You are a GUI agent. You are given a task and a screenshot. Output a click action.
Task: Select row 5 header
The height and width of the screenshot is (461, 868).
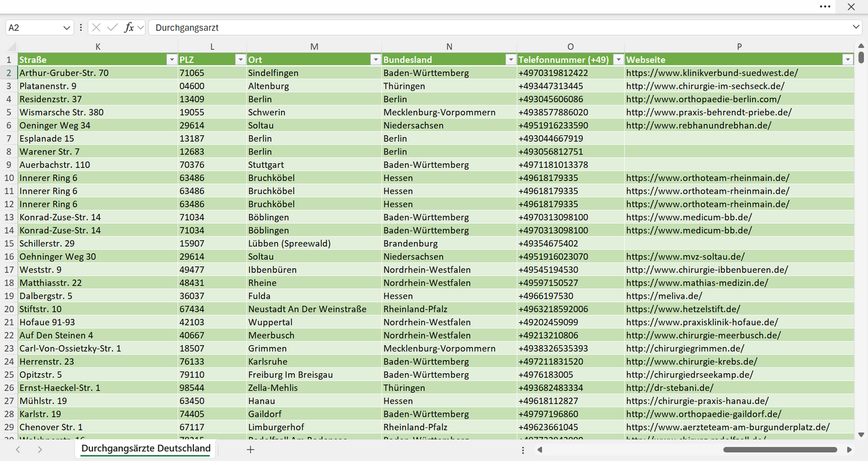[9, 112]
